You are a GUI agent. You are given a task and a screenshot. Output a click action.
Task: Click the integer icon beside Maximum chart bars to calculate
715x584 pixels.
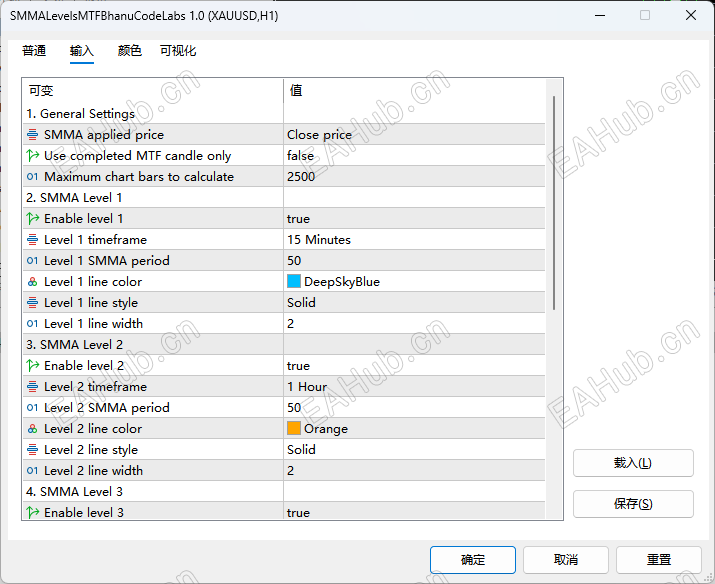tap(32, 177)
